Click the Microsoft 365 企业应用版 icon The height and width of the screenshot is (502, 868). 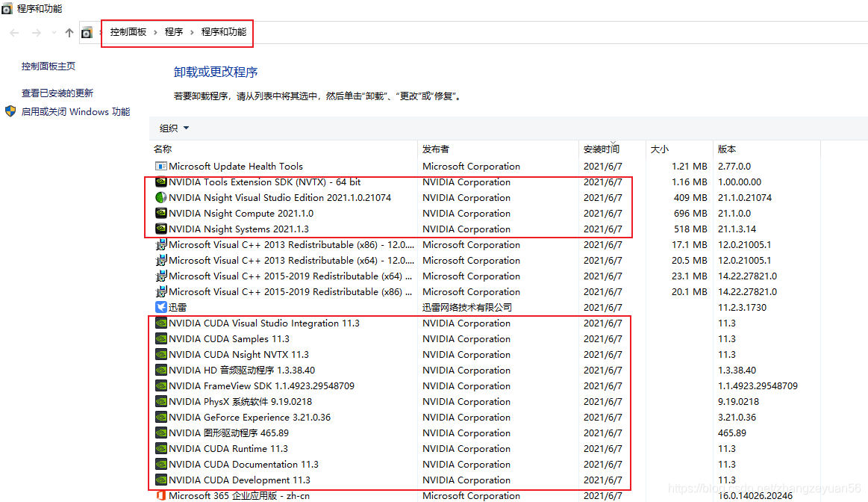click(x=161, y=496)
